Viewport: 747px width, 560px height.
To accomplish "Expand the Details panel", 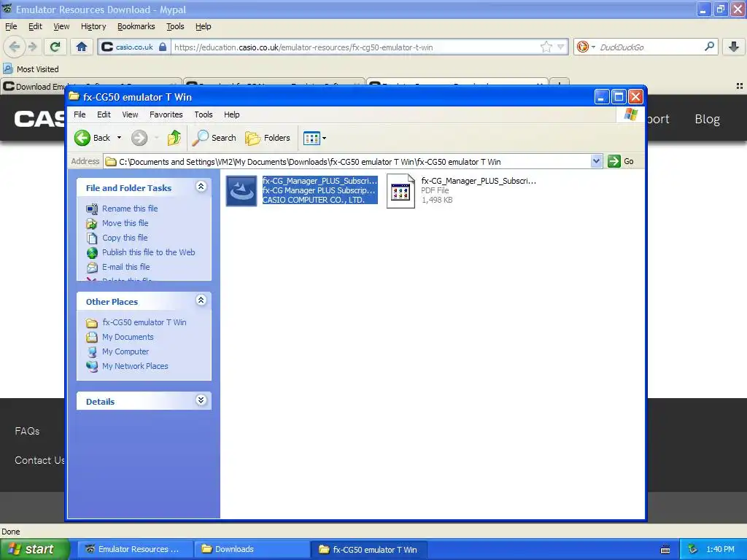I will 201,400.
